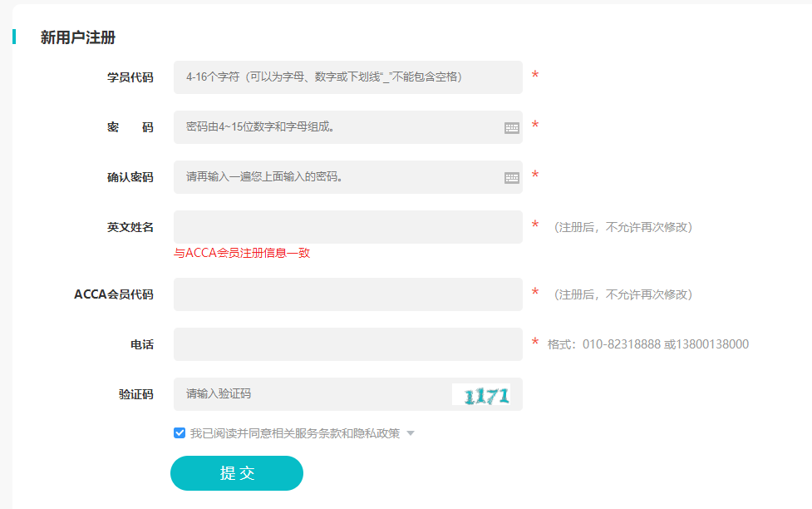812x509 pixels.
Task: Uncheck the 我已阅读并同意 terms checkbox
Action: 180,432
